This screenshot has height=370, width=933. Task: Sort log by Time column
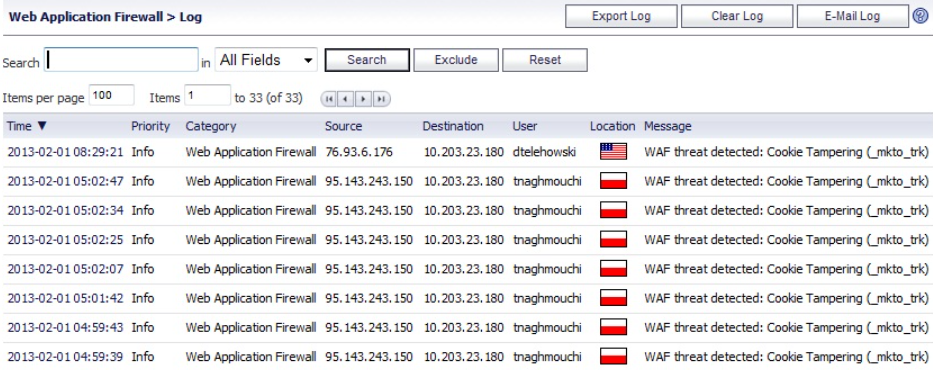pyautogui.click(x=26, y=126)
